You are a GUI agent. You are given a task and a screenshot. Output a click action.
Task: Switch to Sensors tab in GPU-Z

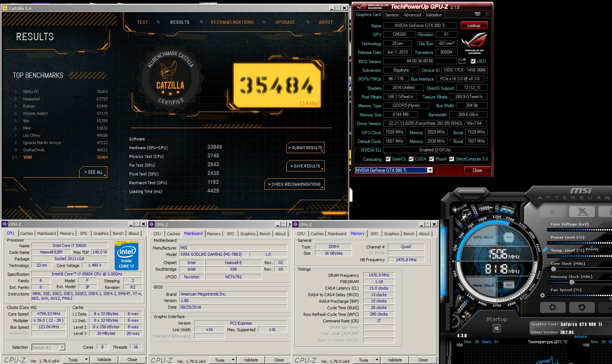click(392, 15)
